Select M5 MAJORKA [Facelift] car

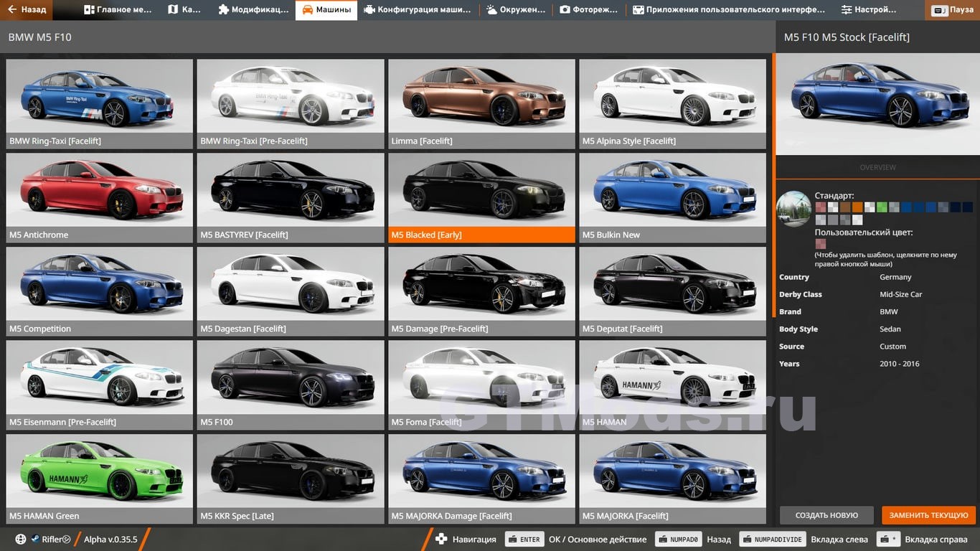pyautogui.click(x=673, y=479)
